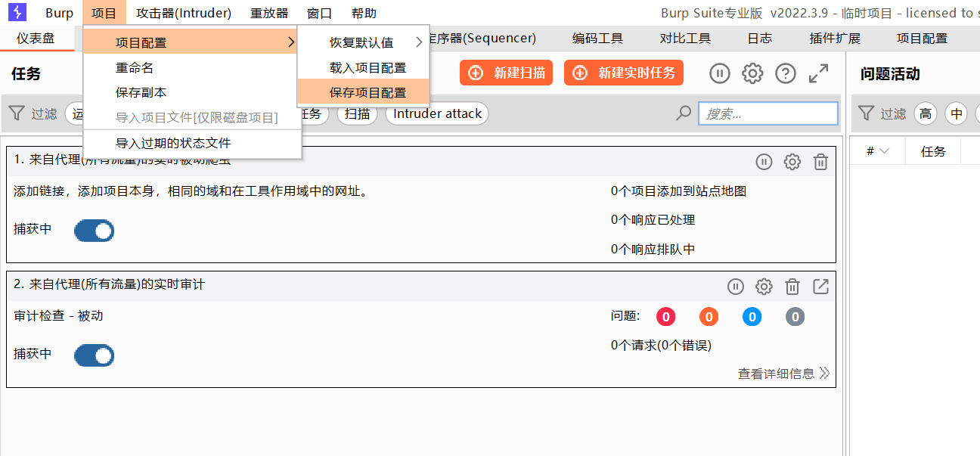This screenshot has width=980, height=456.
Task: Switch to the 插件扩展 tab
Action: (835, 38)
